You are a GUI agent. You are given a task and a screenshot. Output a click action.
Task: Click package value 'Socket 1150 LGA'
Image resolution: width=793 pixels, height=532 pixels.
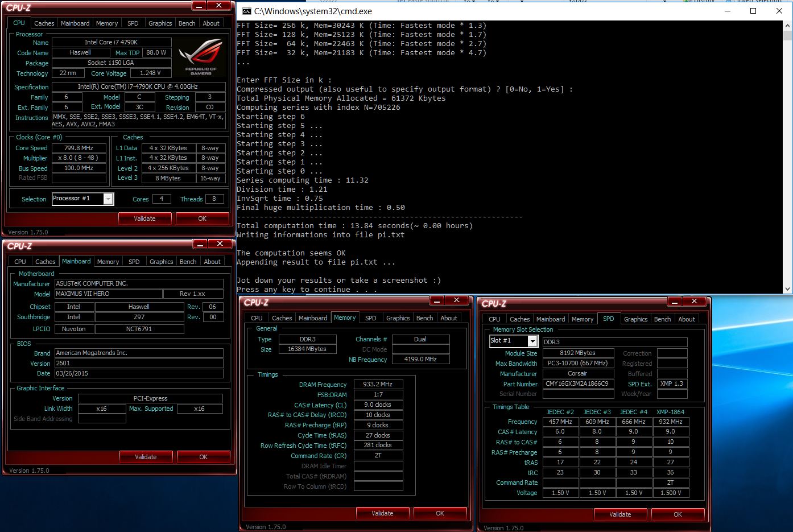(x=111, y=63)
